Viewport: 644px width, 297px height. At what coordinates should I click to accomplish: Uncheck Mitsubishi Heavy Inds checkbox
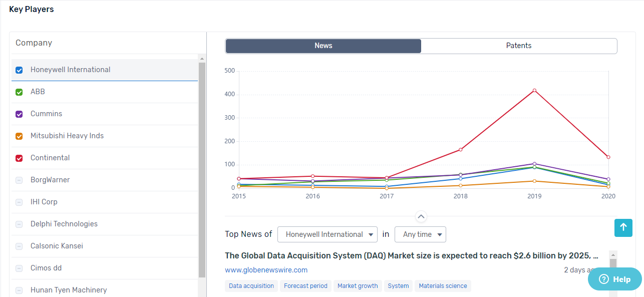tap(19, 136)
